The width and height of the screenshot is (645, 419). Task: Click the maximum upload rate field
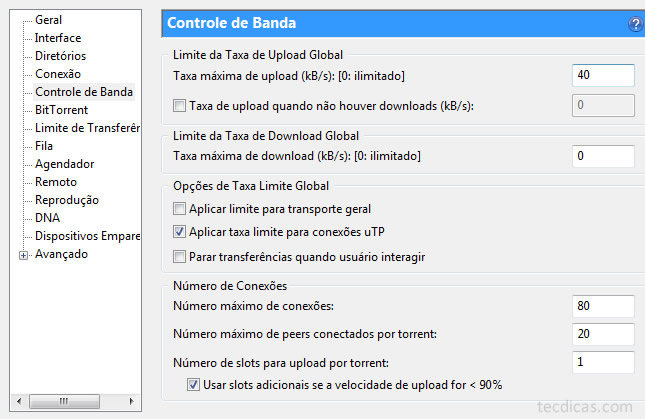[x=603, y=75]
